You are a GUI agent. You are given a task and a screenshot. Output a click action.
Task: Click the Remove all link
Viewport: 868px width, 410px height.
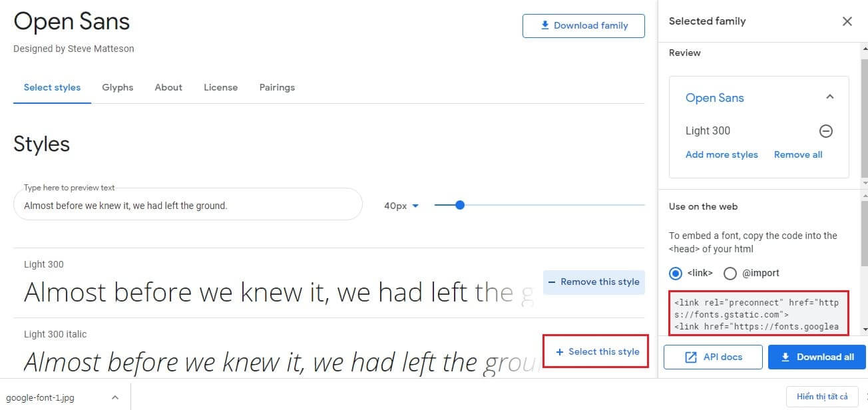click(x=798, y=154)
